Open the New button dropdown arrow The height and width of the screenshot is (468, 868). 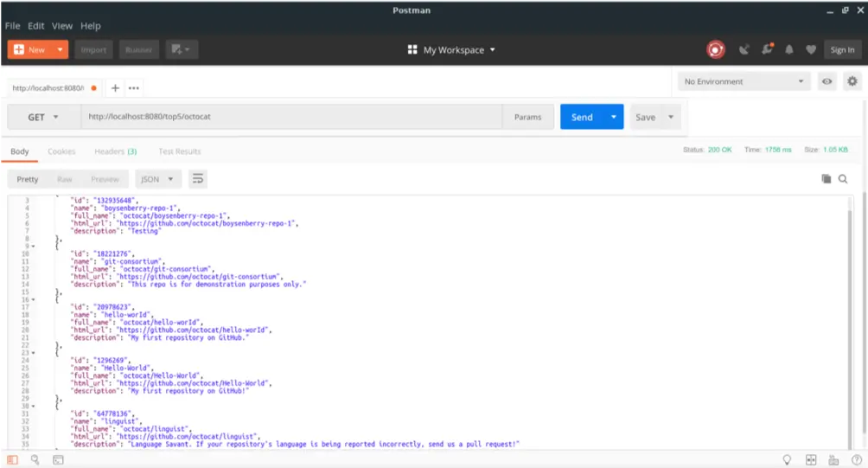pyautogui.click(x=60, y=50)
